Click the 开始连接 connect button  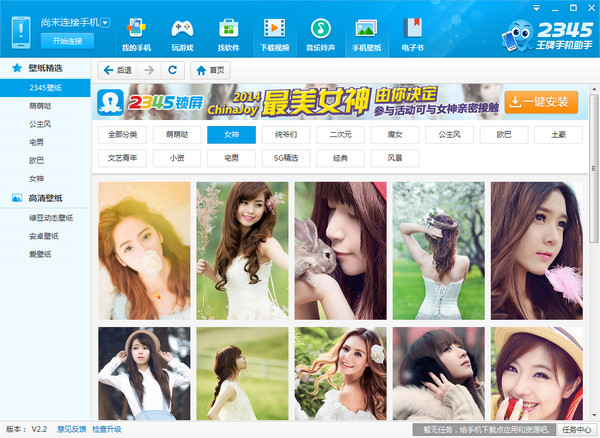pyautogui.click(x=67, y=41)
